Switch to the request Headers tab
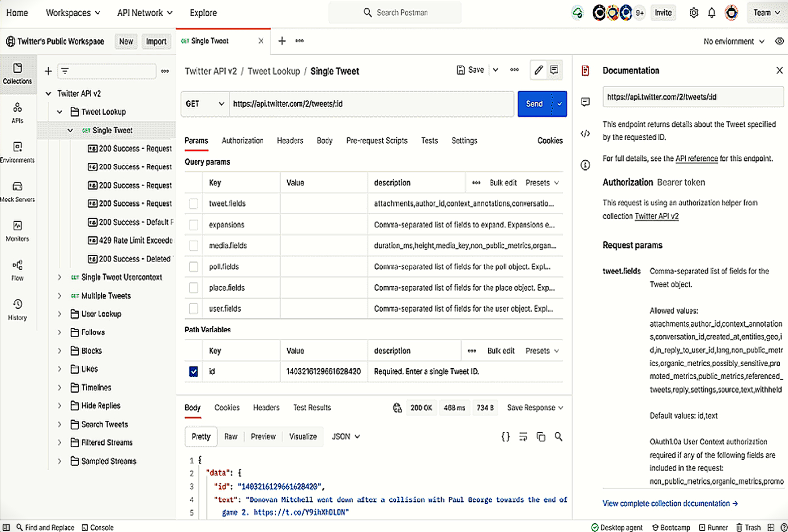This screenshot has width=788, height=532. tap(290, 141)
